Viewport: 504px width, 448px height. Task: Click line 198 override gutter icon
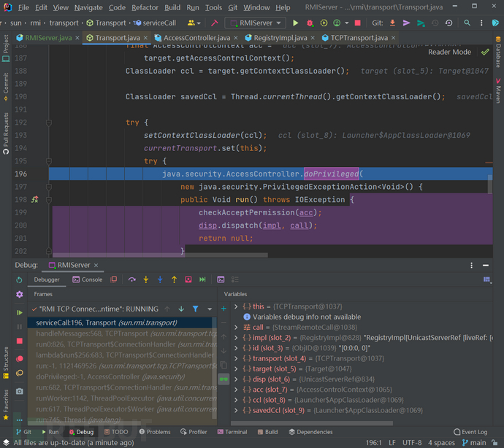click(35, 199)
